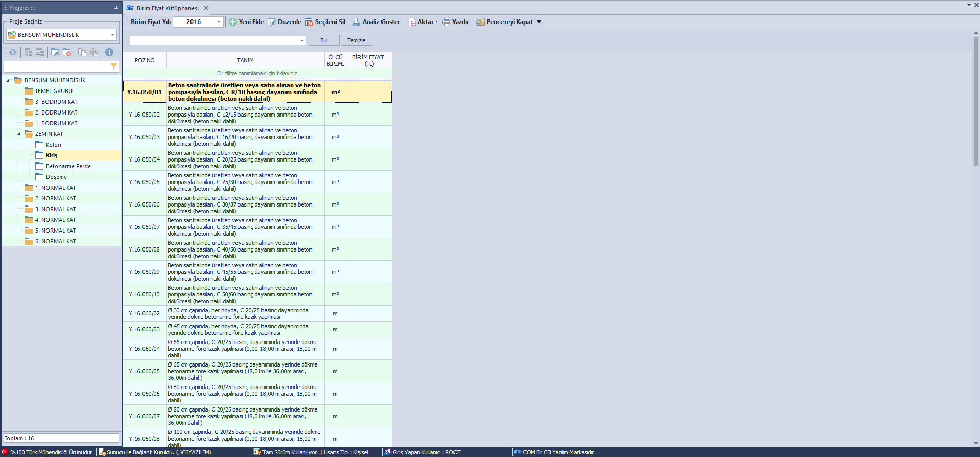Sort by POZ NO column header
This screenshot has height=457, width=980.
point(145,60)
